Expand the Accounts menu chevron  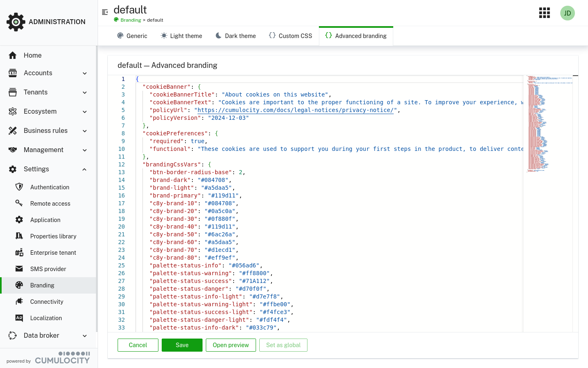coord(85,73)
